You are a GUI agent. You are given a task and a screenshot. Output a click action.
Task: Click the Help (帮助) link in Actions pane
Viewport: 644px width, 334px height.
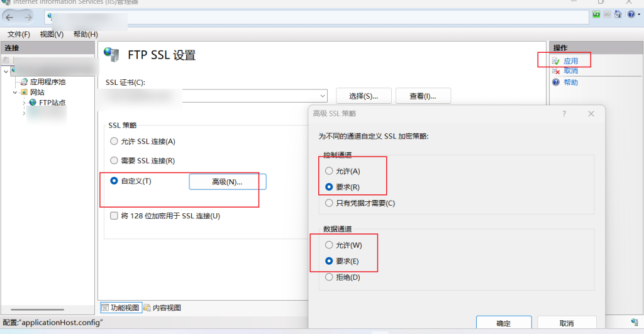tap(571, 82)
